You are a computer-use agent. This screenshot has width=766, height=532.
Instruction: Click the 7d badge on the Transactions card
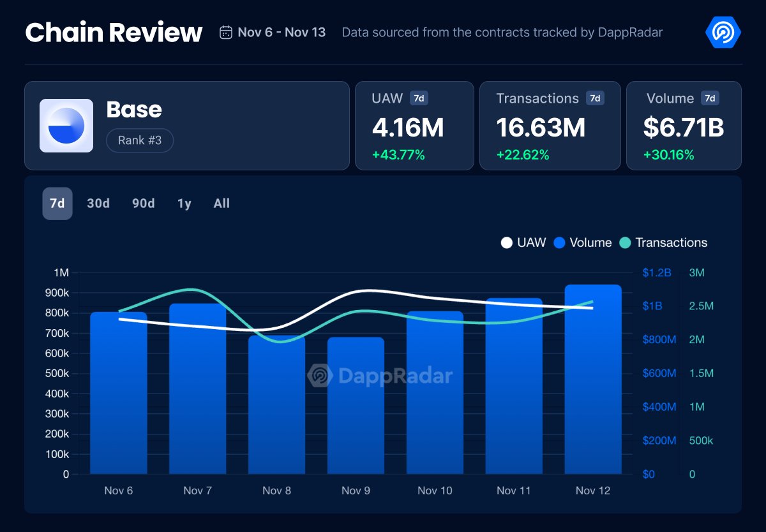pos(594,98)
